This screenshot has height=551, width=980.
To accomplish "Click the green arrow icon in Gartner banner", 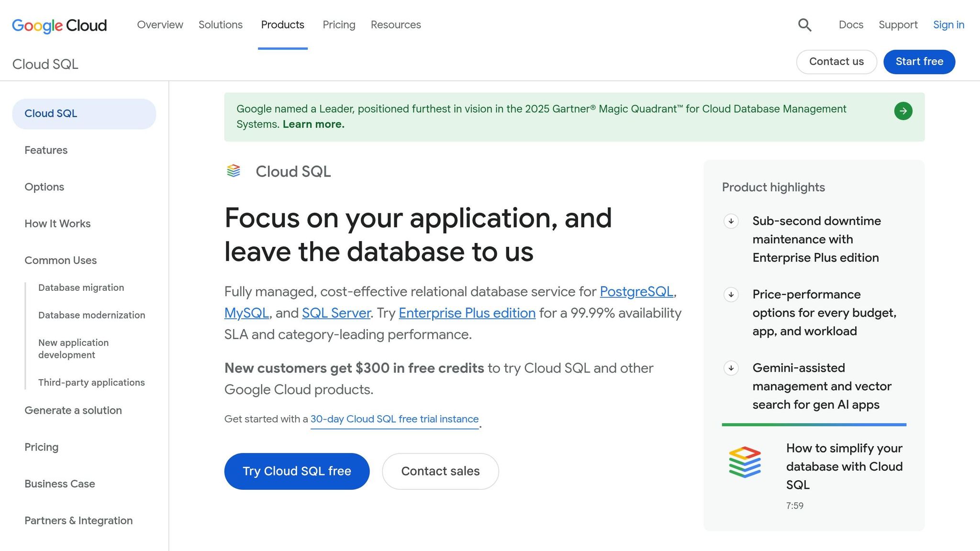I will click(x=903, y=111).
